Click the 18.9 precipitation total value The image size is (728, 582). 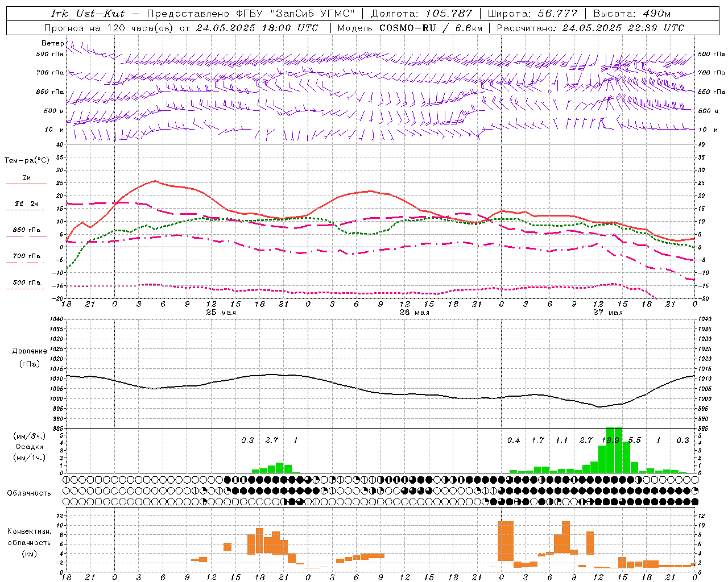[x=611, y=440]
